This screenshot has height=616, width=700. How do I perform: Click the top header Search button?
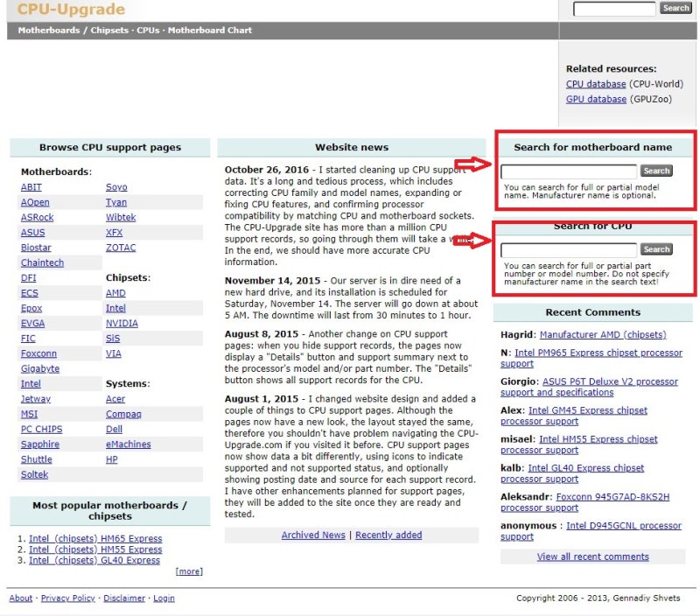pos(675,8)
